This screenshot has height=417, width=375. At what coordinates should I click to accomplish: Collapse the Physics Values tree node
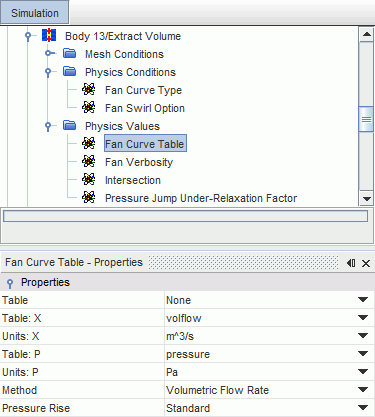pos(48,126)
